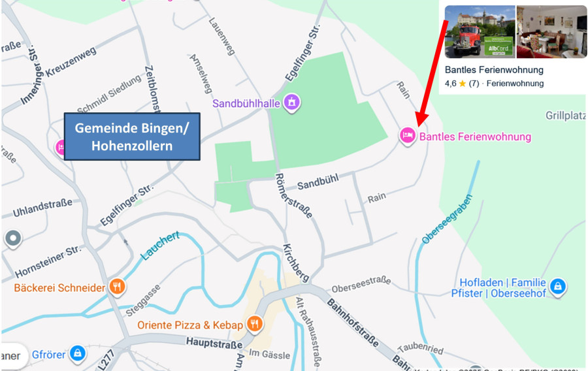Click the Oriente Pizza & Kebap fork icon
Viewport: 588px width, 371px height.
click(255, 324)
